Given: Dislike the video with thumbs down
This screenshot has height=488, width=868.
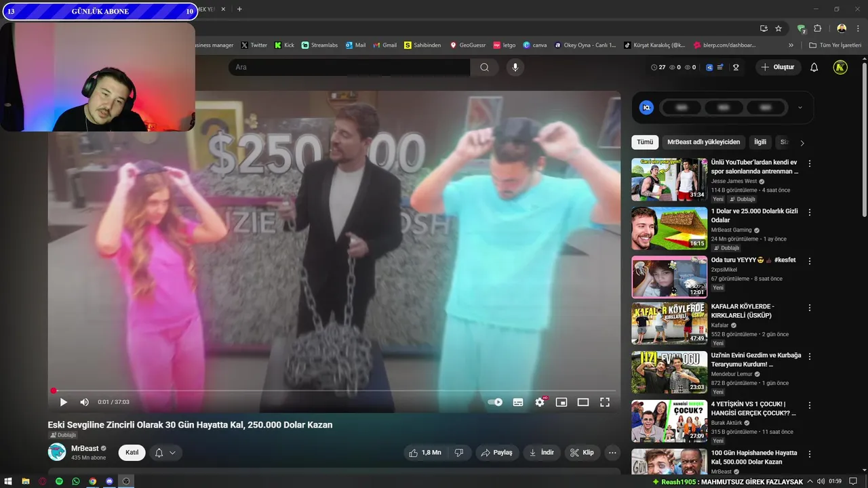Looking at the screenshot, I should pos(459,453).
